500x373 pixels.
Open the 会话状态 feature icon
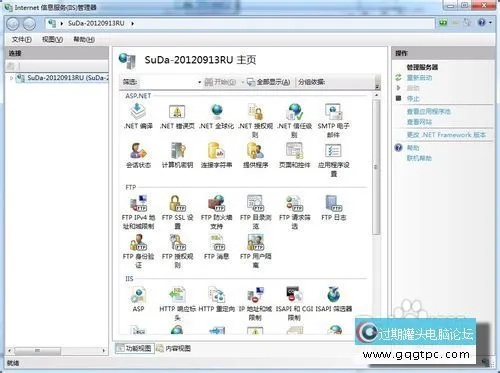138,155
